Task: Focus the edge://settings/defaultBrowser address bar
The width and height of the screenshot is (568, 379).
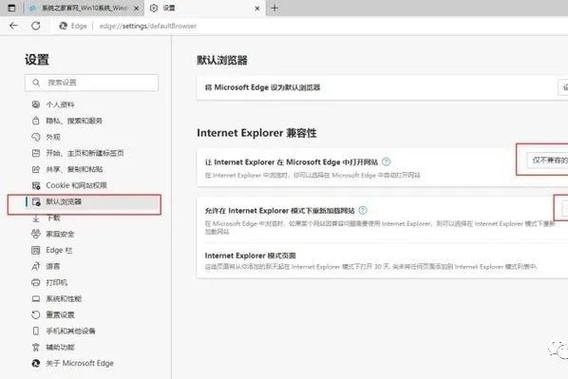Action: pos(148,26)
